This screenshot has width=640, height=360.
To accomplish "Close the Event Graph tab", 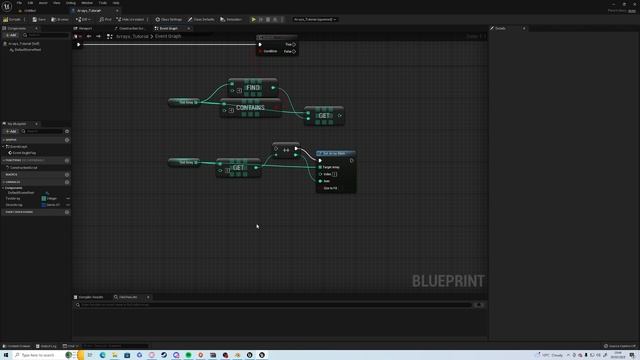I will click(x=189, y=28).
